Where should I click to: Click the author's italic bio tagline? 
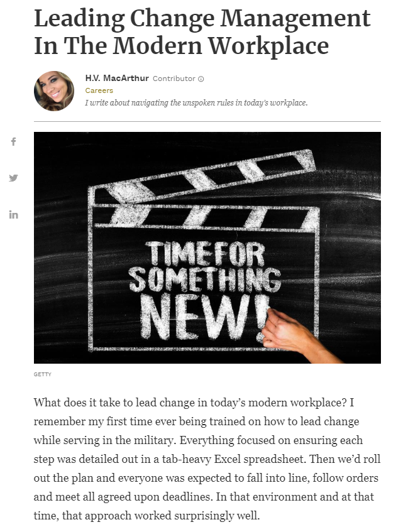click(196, 102)
